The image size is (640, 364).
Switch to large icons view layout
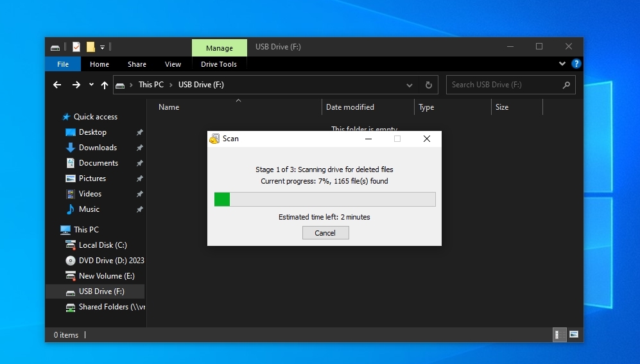coord(573,334)
